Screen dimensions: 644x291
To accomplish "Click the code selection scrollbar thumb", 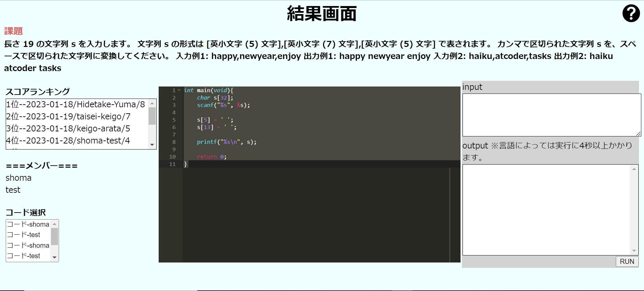I will pos(55,236).
